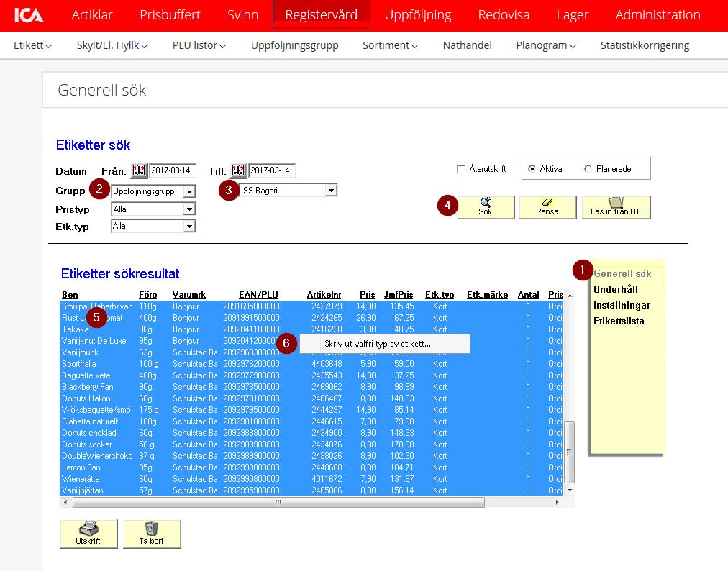Click the horizontal scrollbar thumb of results

pyautogui.click(x=278, y=502)
